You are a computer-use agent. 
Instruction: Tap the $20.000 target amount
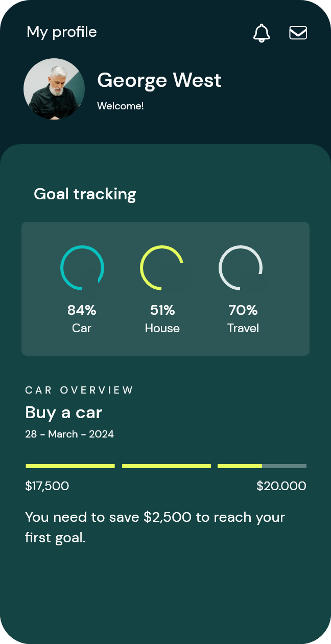(x=281, y=486)
